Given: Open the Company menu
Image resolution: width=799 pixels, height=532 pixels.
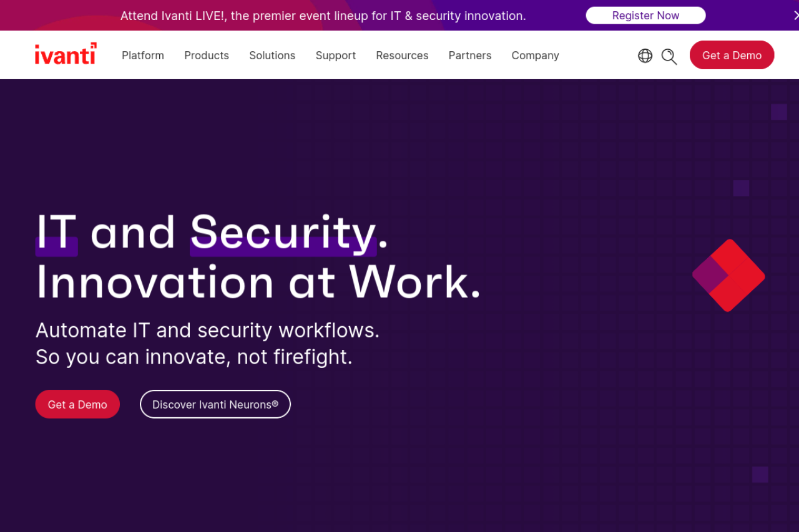Looking at the screenshot, I should coord(536,56).
